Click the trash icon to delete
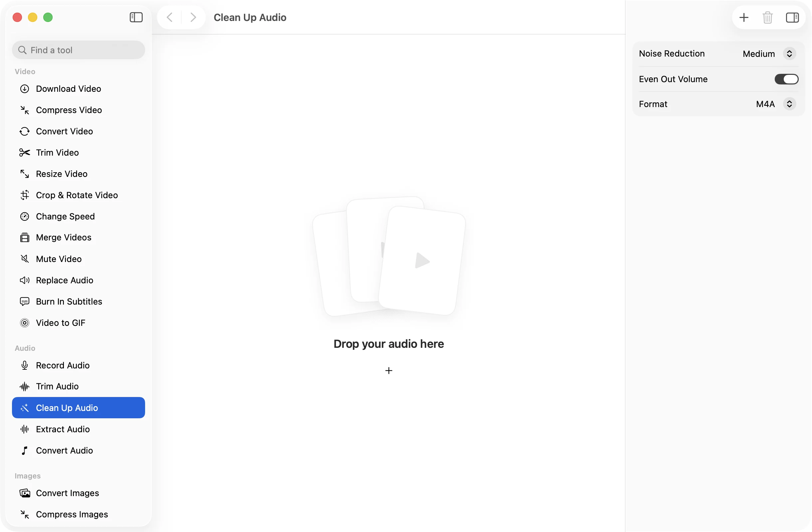Image resolution: width=812 pixels, height=532 pixels. click(768, 17)
